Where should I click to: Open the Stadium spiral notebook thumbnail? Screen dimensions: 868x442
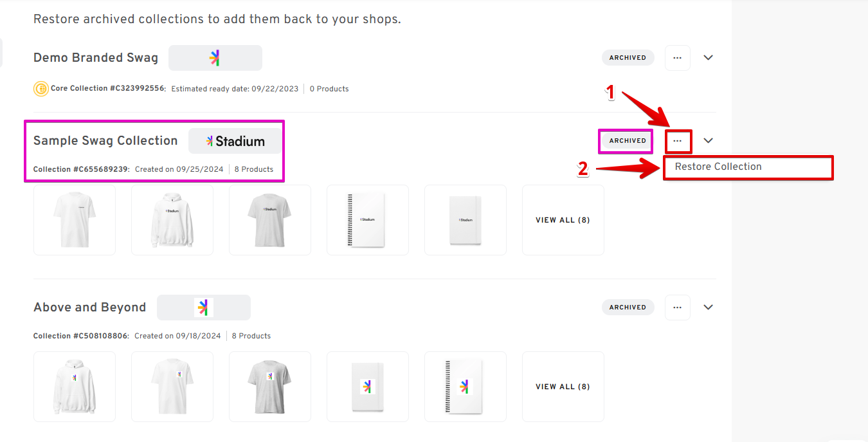[x=368, y=220]
